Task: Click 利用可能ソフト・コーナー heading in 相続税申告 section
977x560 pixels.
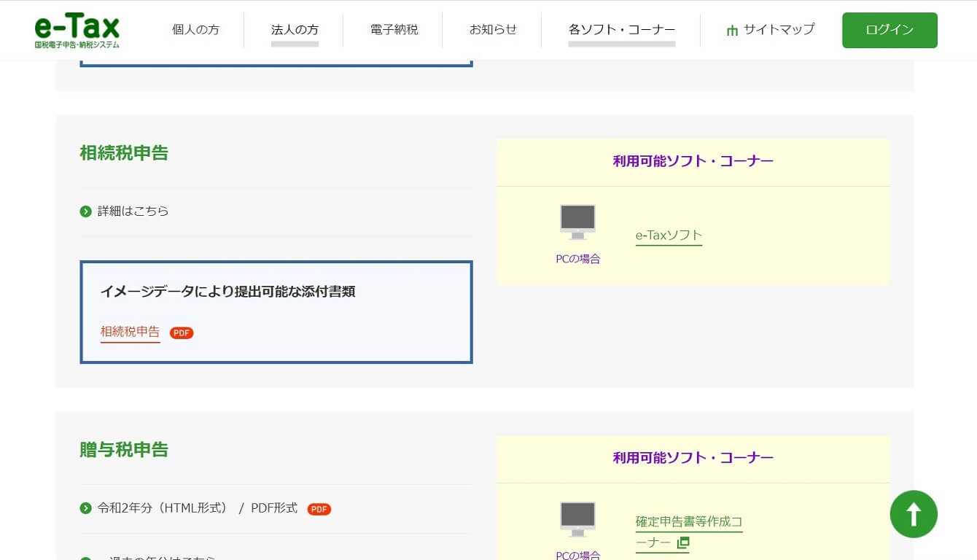Action: point(693,160)
